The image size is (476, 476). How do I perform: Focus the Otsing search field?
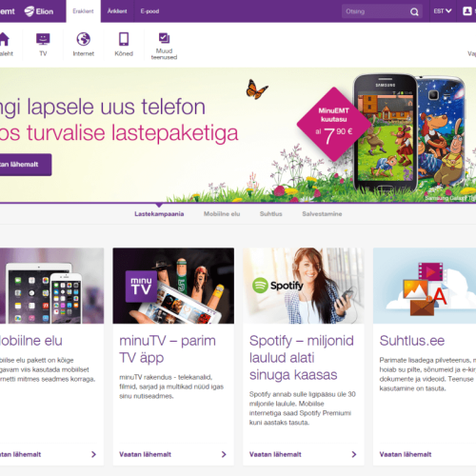[x=376, y=11]
